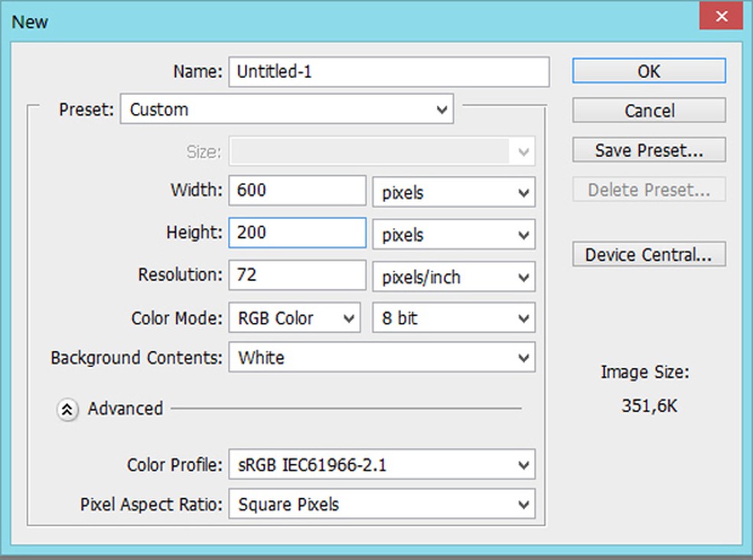
Task: Open the Color Mode RGB Color dropdown
Action: (x=294, y=318)
